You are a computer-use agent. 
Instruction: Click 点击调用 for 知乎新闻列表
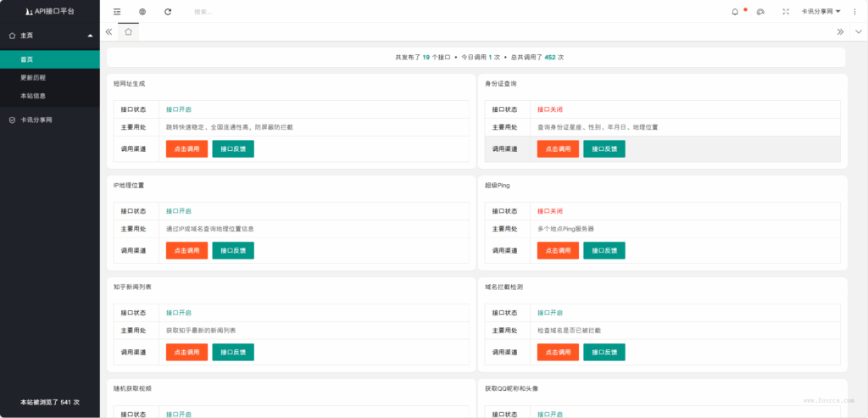(x=186, y=352)
